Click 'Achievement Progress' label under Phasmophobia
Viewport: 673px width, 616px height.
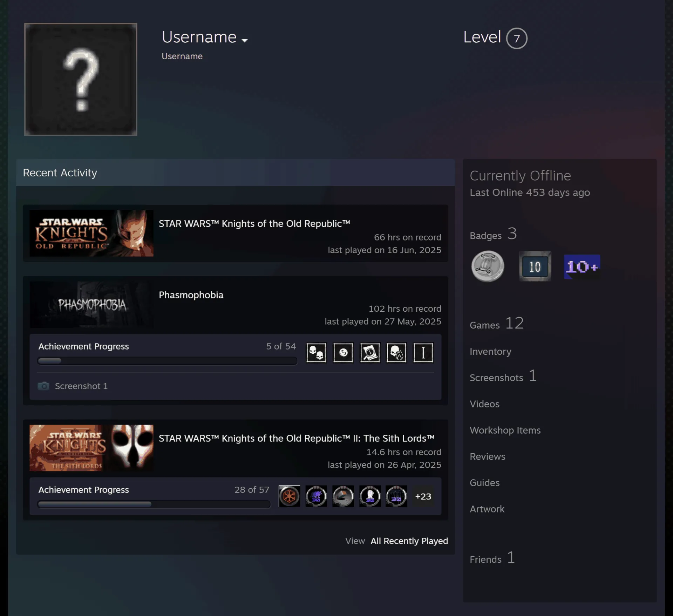tap(84, 346)
